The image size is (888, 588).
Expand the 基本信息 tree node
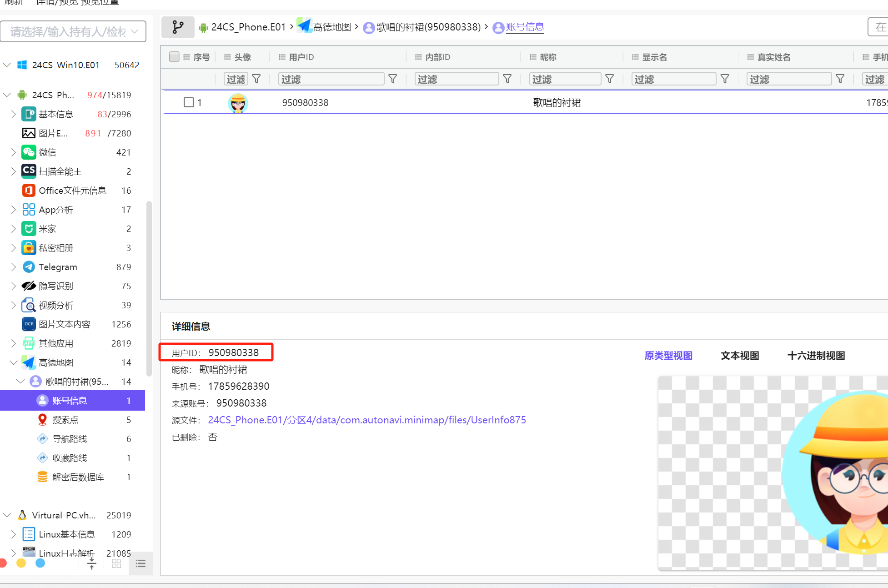pos(13,114)
